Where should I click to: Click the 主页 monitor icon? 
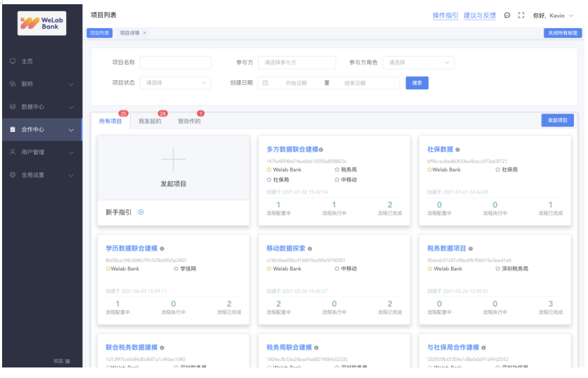13,61
